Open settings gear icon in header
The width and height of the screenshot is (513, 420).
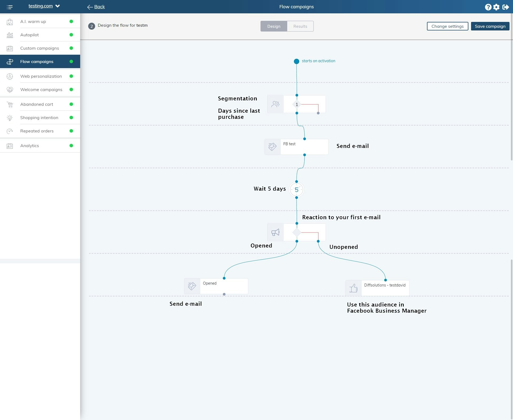coord(496,7)
